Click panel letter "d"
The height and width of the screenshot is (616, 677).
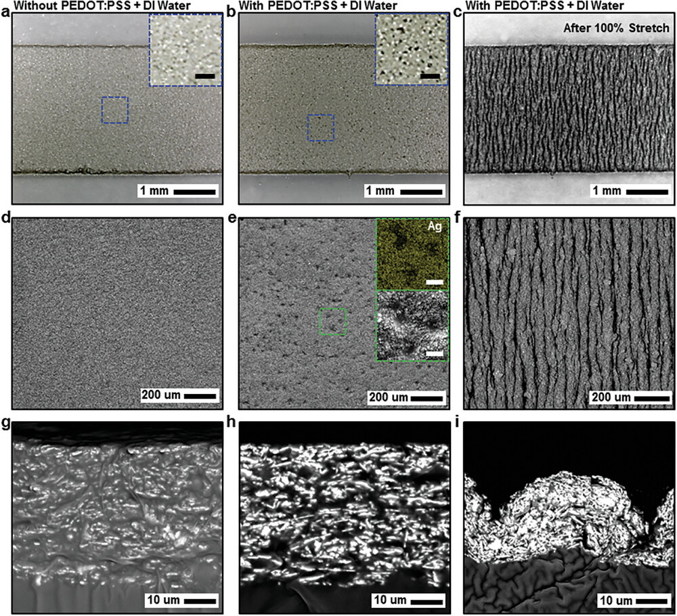point(5,217)
